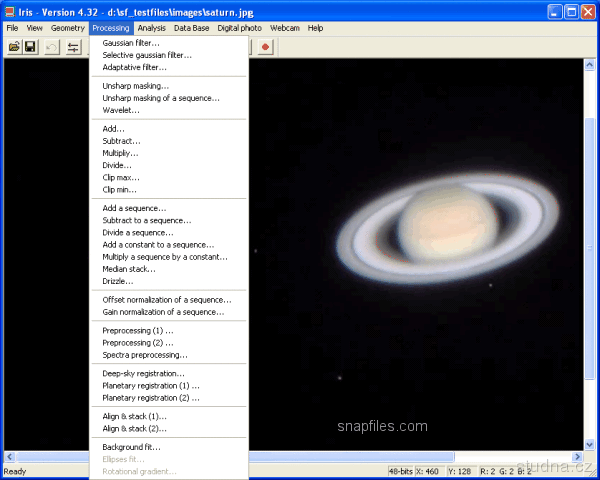This screenshot has width=600, height=480.
Task: Choose Median stack... from Processing menu
Action: (x=129, y=269)
